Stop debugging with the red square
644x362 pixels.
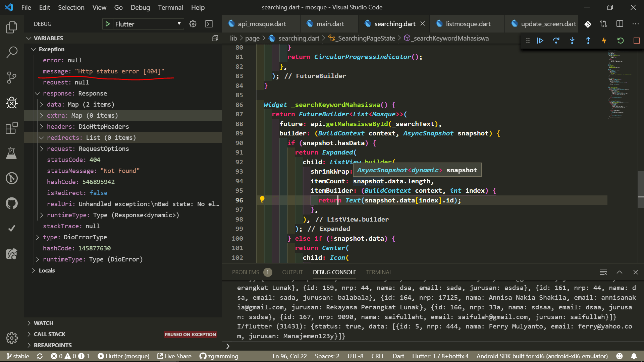tap(636, 41)
